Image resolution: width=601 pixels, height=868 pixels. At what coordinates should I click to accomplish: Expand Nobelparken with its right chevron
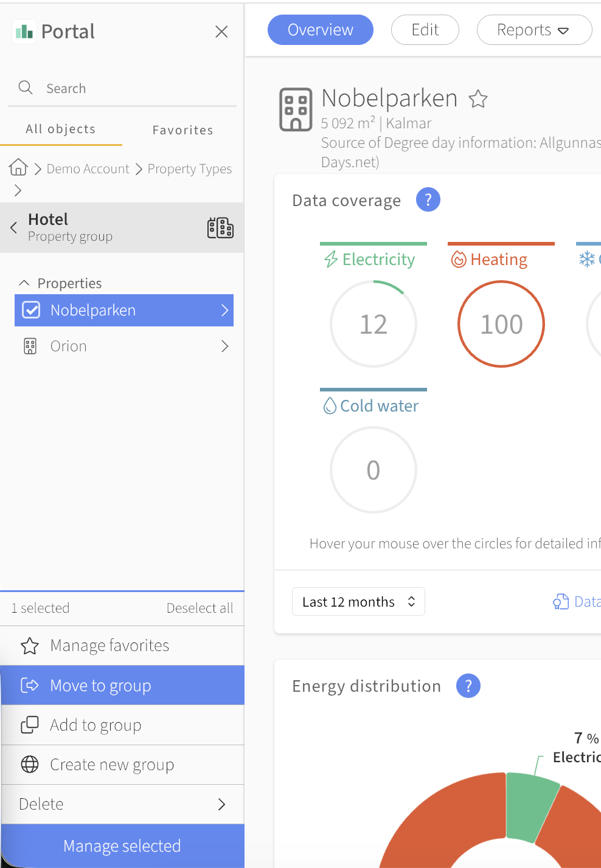tap(224, 310)
